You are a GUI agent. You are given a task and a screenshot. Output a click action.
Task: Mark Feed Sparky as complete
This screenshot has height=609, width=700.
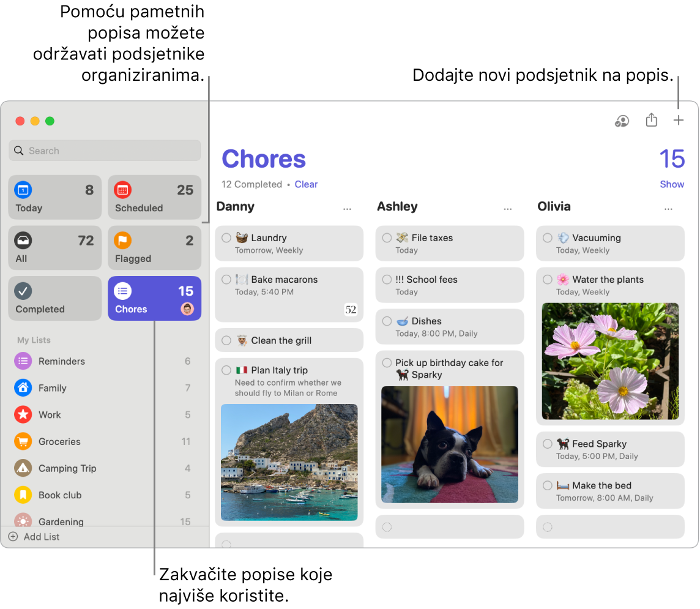pos(548,443)
